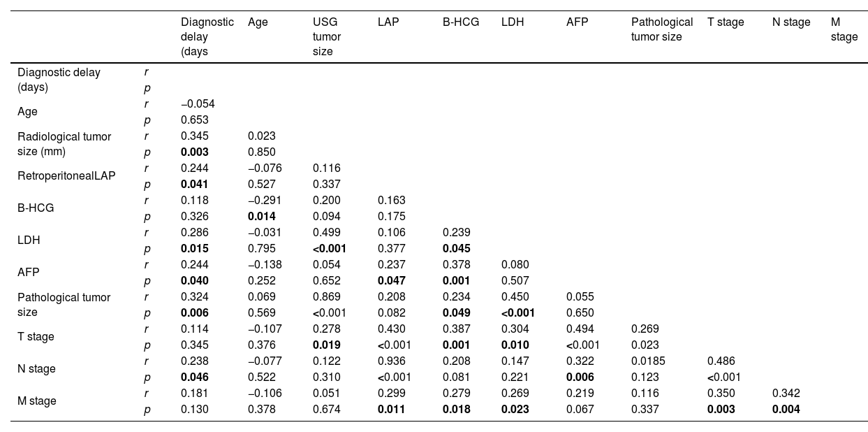868x432 pixels.
Task: Click the RetroperitonealLAP row label
Action: [x=66, y=176]
